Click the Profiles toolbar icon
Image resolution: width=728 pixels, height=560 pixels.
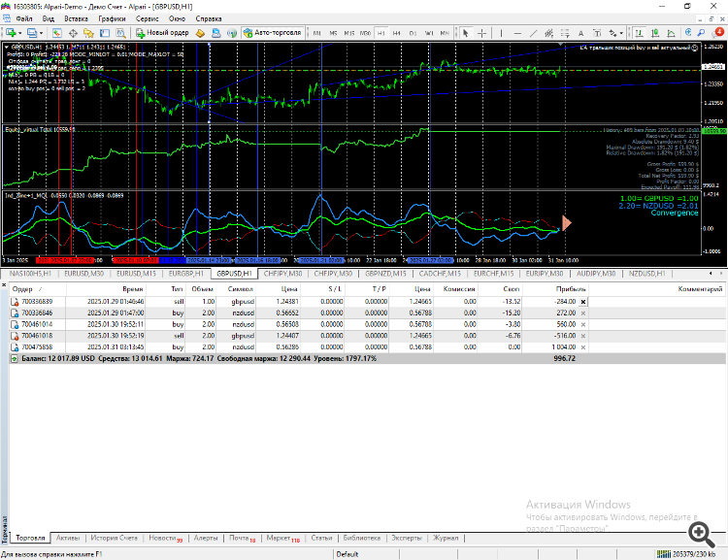coord(32,33)
